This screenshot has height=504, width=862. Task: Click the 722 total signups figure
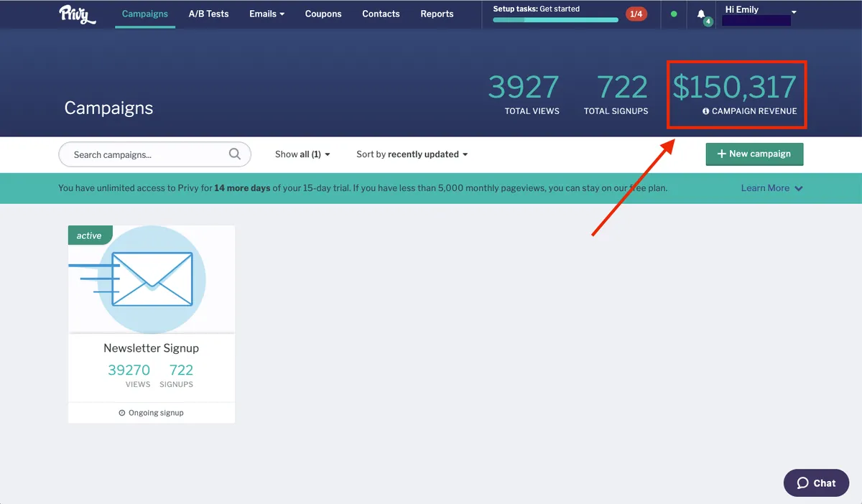(x=622, y=88)
